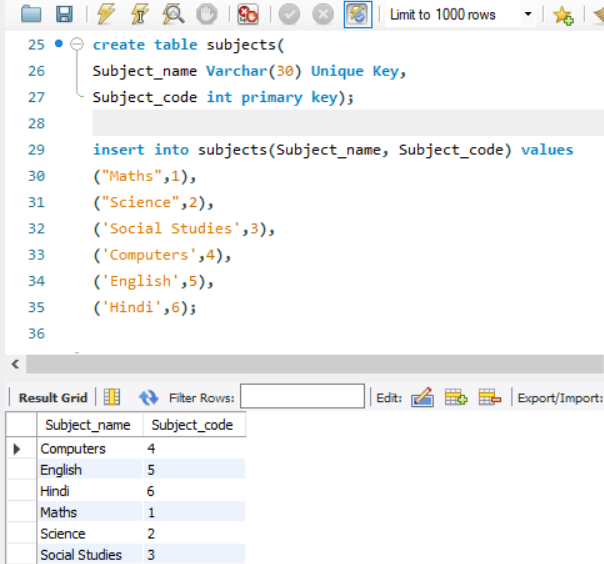Click the 'create table subjects(' code line
Screen dimensions: 604x564
[x=188, y=45]
